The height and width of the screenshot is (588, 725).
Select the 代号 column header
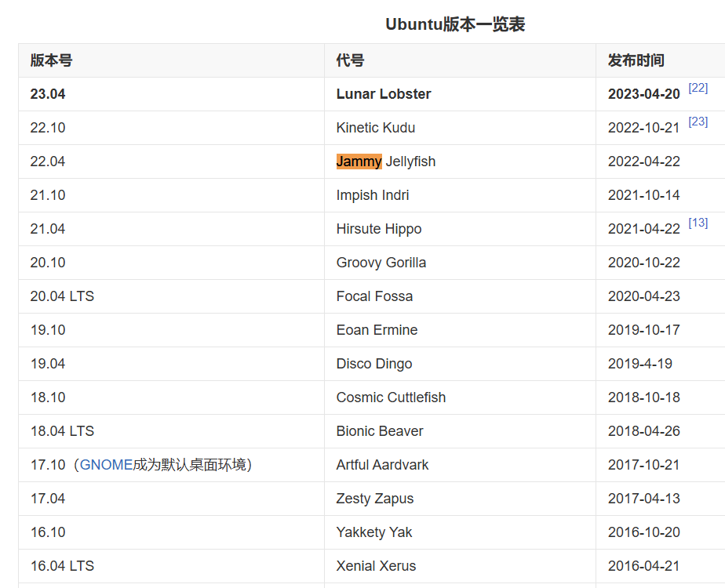pyautogui.click(x=345, y=60)
